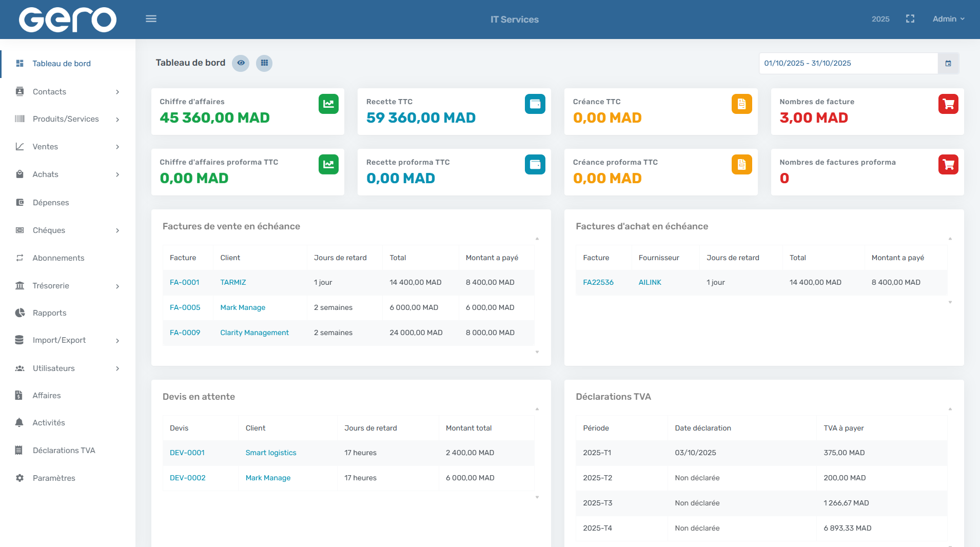The image size is (980, 547).
Task: Open invoice FA-0001 link
Action: point(184,282)
